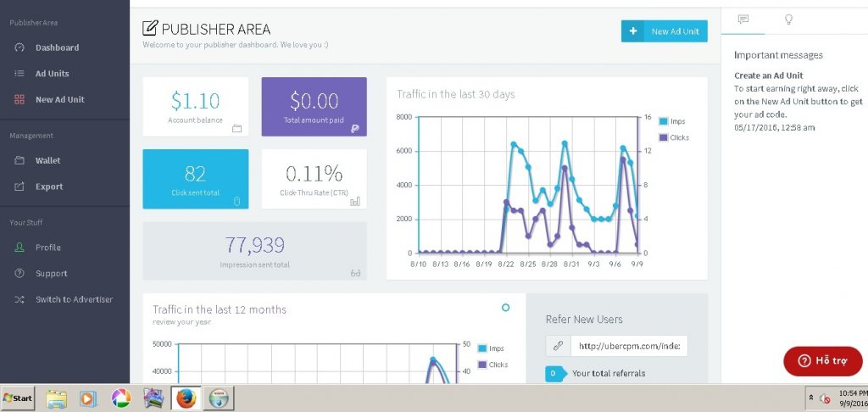868x412 pixels.
Task: Click the blue New Ad Unit button
Action: coord(665,31)
